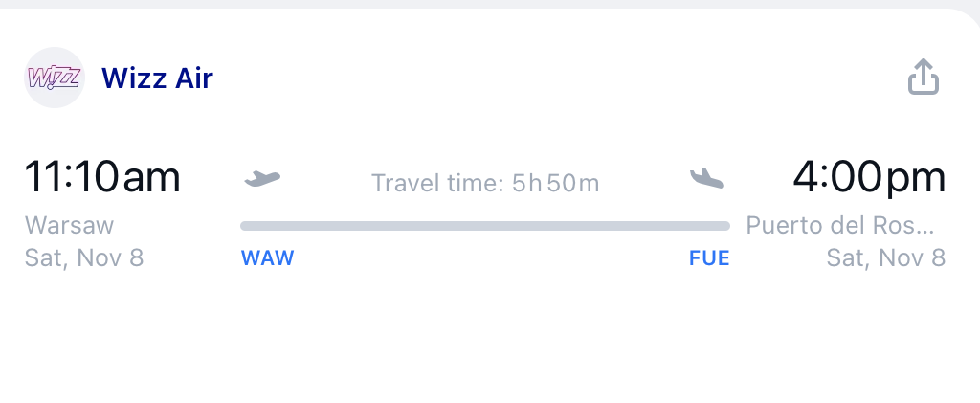Click the Warsaw departure city
Viewport: 980px width, 403px height.
69,226
